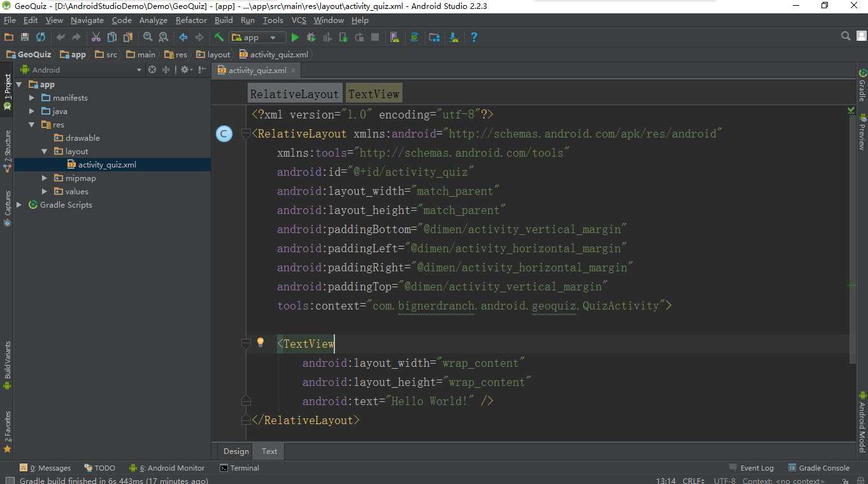This screenshot has height=484, width=868.
Task: Toggle the Preview tool window on the right
Action: pyautogui.click(x=862, y=132)
